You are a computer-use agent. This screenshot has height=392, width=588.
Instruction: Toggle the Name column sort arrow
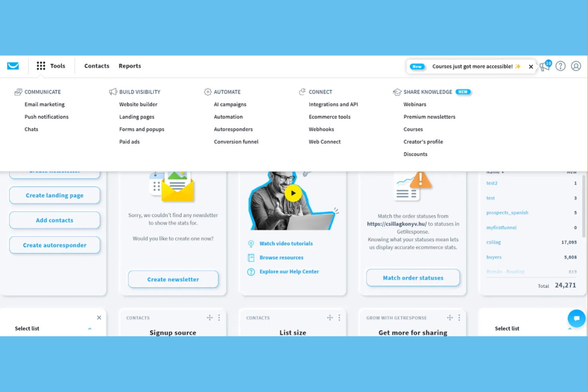click(503, 172)
